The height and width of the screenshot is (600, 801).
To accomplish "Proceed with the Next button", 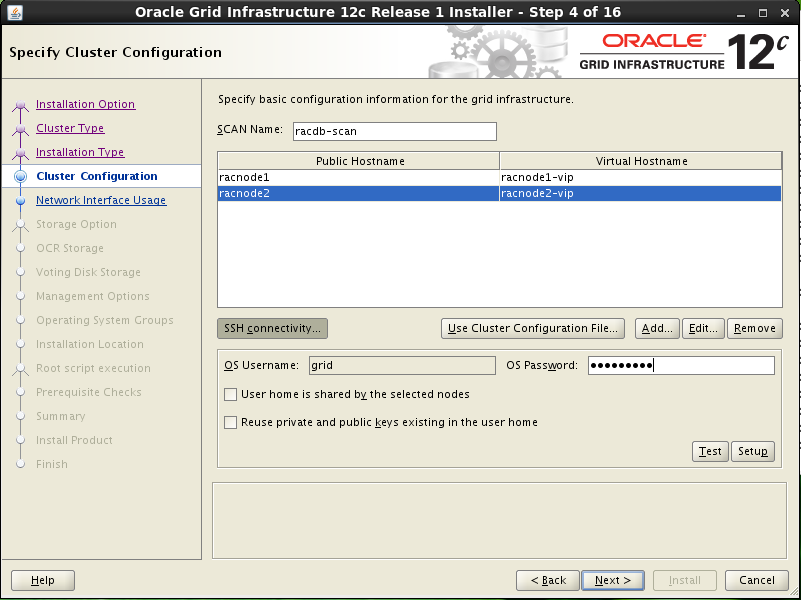I will [x=613, y=581].
